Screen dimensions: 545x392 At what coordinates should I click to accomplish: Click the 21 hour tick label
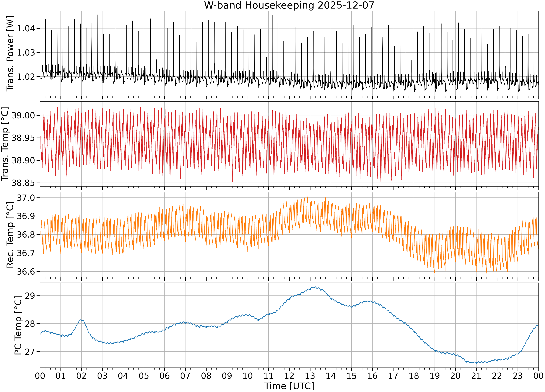tap(476, 376)
